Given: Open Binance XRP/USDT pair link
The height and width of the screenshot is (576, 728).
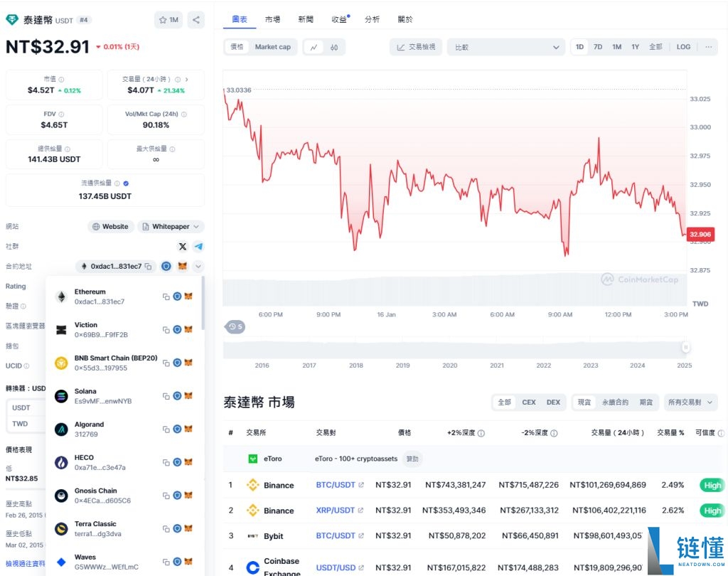Looking at the screenshot, I should tap(339, 511).
